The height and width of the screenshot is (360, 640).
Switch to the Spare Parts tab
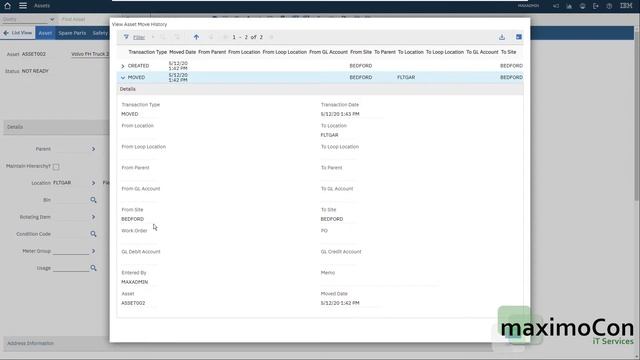(x=72, y=33)
